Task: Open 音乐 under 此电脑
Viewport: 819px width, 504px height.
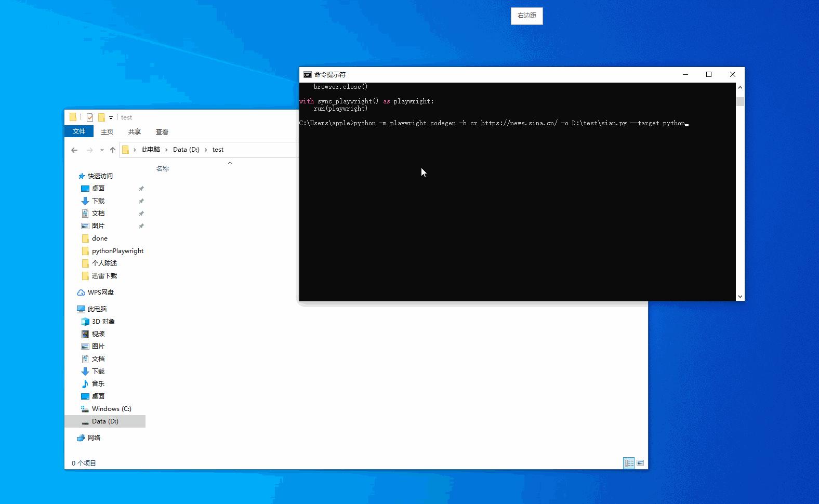Action: 98,384
